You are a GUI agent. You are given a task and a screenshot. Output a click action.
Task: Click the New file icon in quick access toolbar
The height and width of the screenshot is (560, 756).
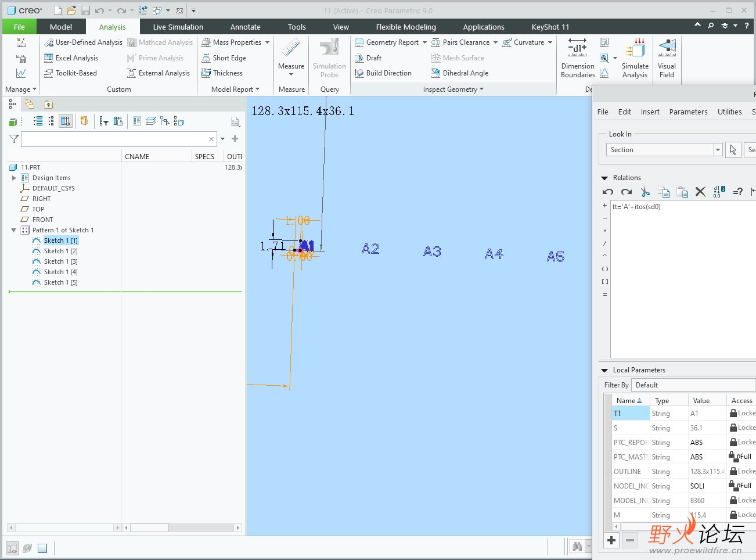57,10
